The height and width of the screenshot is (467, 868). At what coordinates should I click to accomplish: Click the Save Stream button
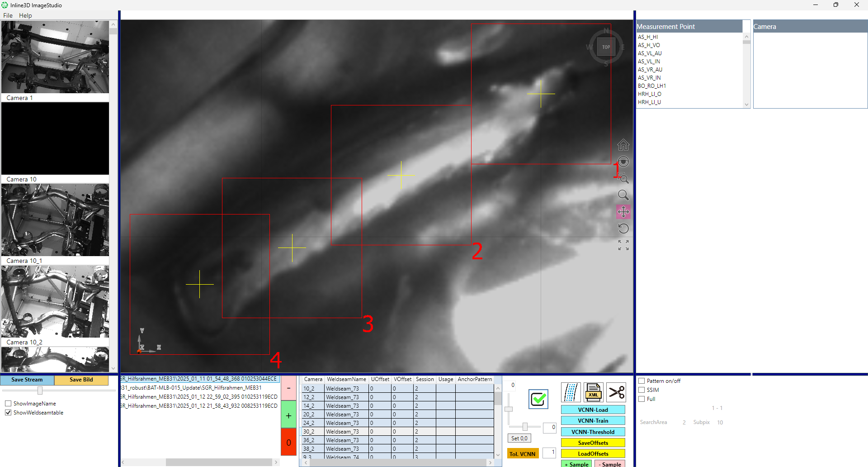click(27, 380)
